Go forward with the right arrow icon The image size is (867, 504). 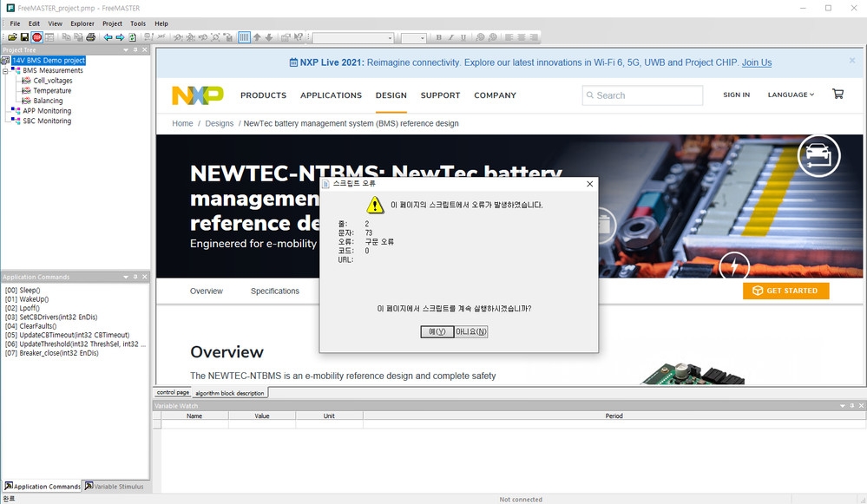(120, 37)
